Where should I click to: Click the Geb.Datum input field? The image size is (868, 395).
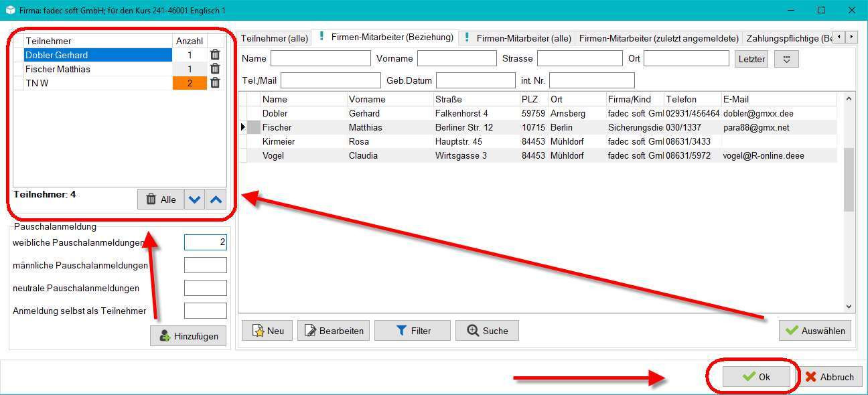[476, 80]
